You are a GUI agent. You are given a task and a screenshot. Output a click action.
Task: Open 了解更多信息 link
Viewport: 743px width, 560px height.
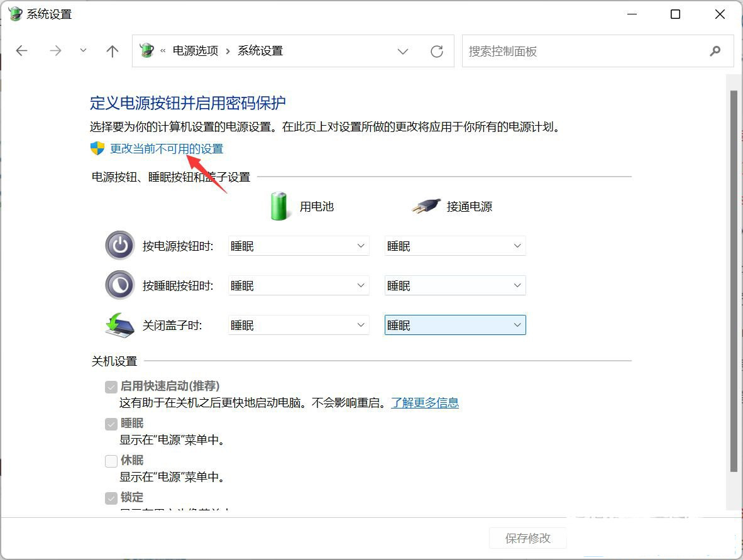pyautogui.click(x=425, y=403)
